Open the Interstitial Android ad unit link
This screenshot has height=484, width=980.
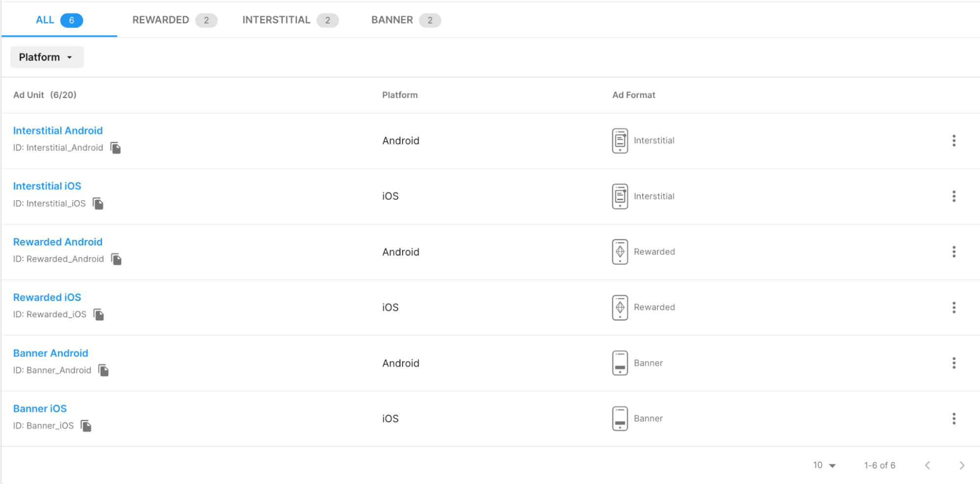coord(58,131)
